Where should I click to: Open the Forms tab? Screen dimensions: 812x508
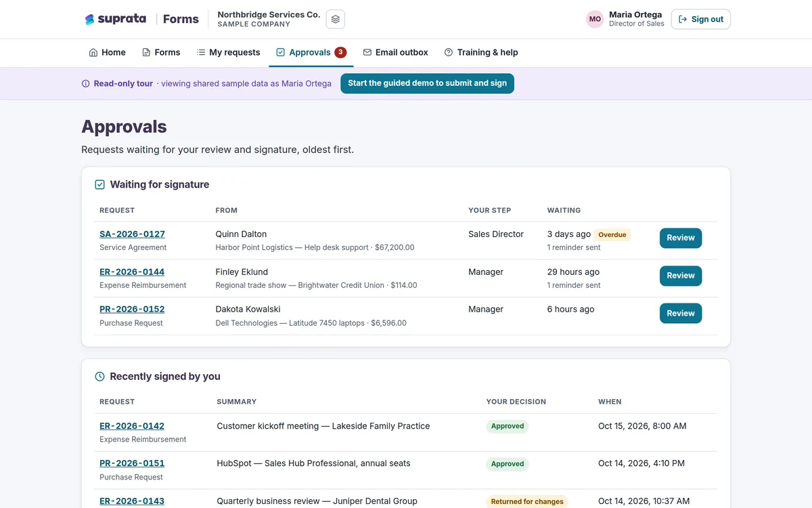point(161,52)
